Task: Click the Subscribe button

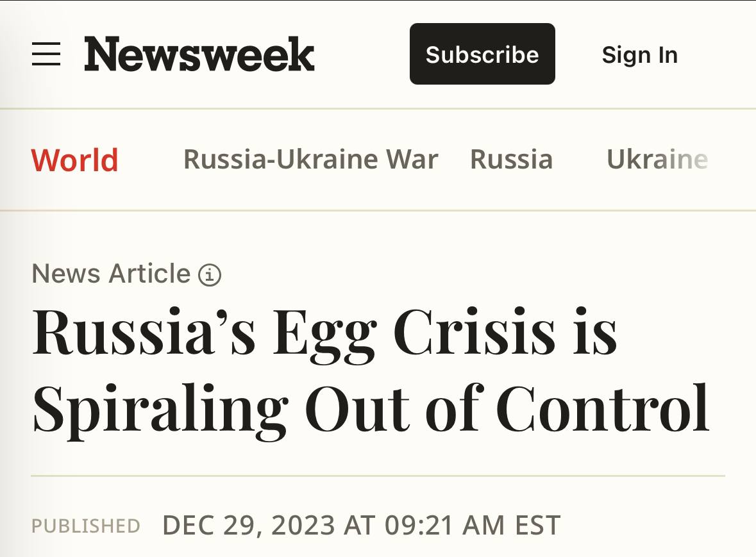Action: point(482,54)
